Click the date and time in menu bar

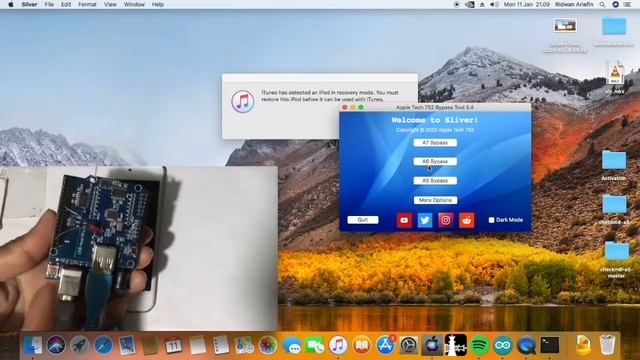527,4
